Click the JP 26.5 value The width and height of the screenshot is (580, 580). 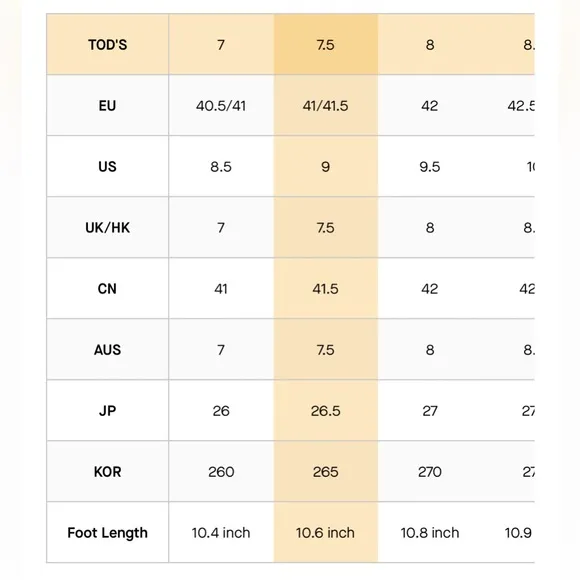point(326,411)
